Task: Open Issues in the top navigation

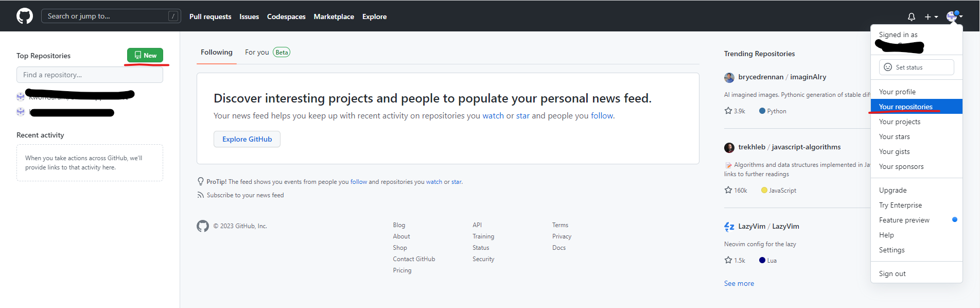Action: [249, 16]
